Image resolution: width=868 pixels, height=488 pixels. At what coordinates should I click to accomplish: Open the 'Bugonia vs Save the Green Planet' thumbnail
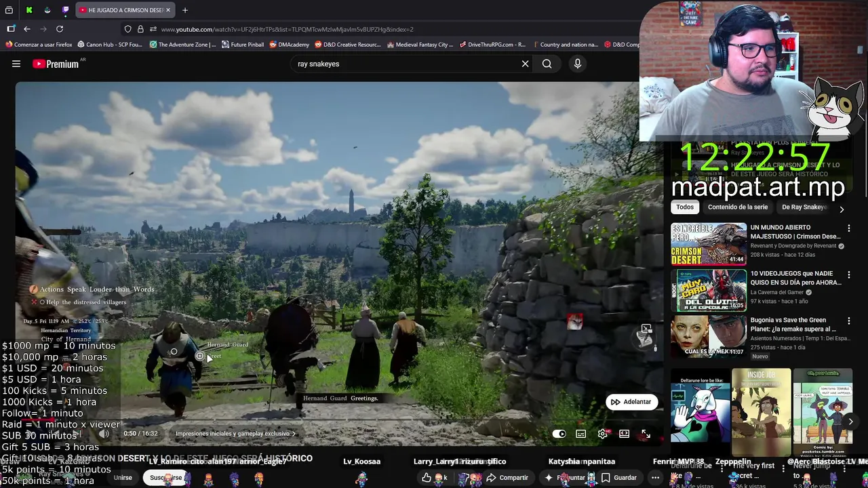(709, 336)
